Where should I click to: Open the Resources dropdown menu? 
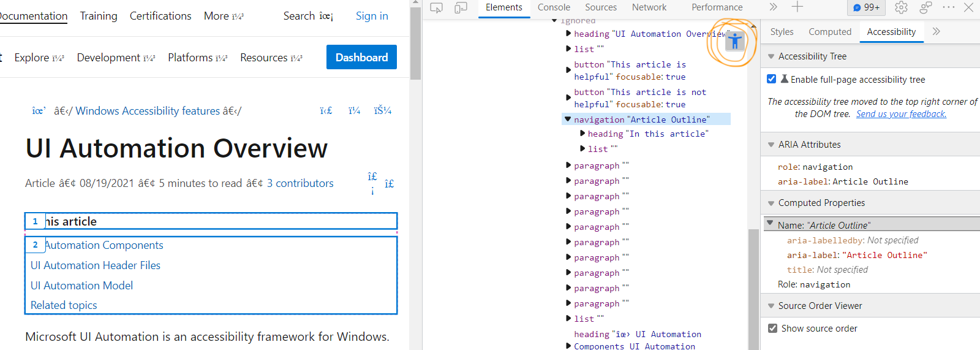pos(271,58)
